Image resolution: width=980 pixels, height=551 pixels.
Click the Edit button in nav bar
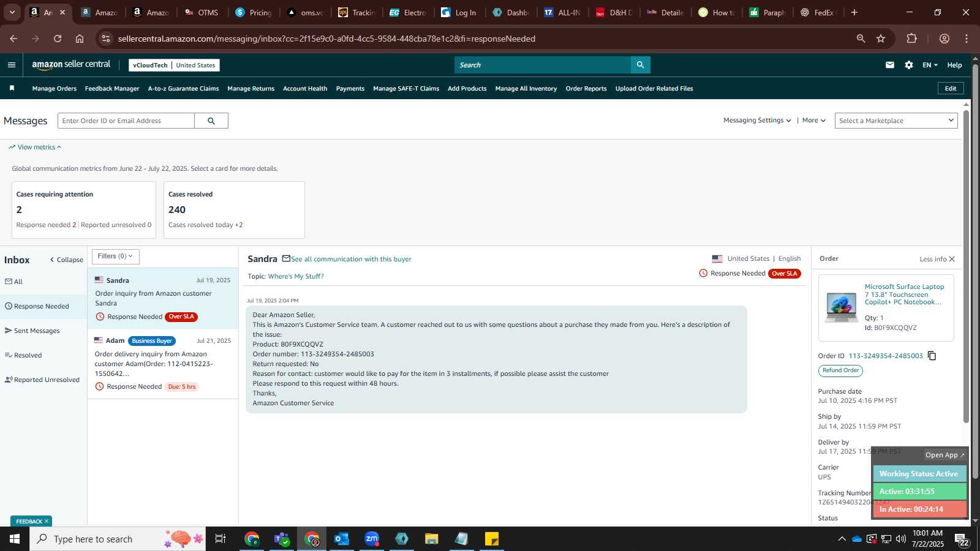(x=951, y=88)
